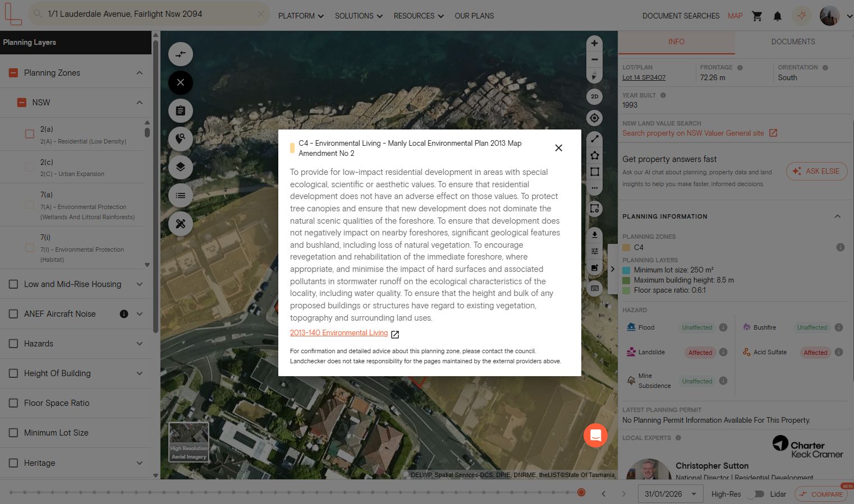Click info icon next to Landslide Affected

[723, 352]
